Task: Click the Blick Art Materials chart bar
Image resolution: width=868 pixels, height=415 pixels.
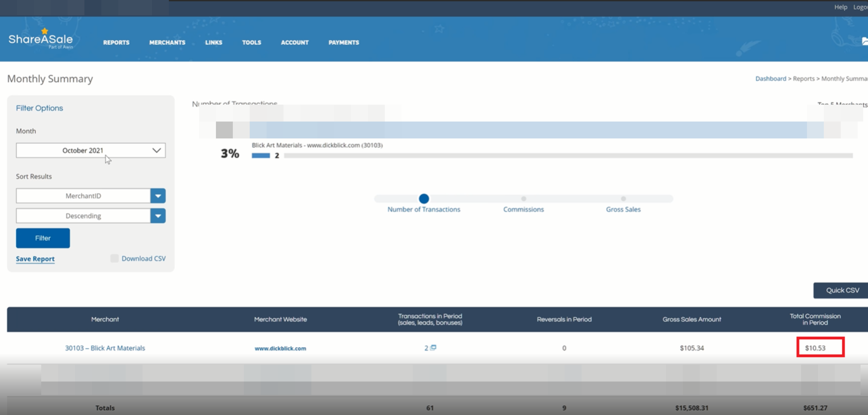Action: click(261, 155)
